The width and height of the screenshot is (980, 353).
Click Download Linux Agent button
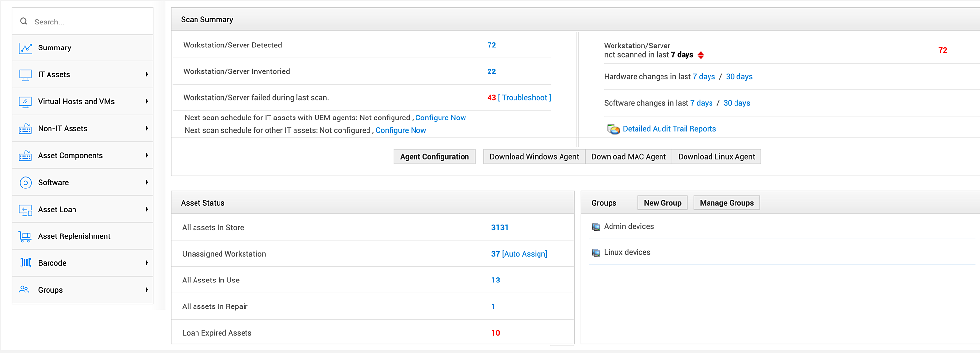(x=716, y=157)
